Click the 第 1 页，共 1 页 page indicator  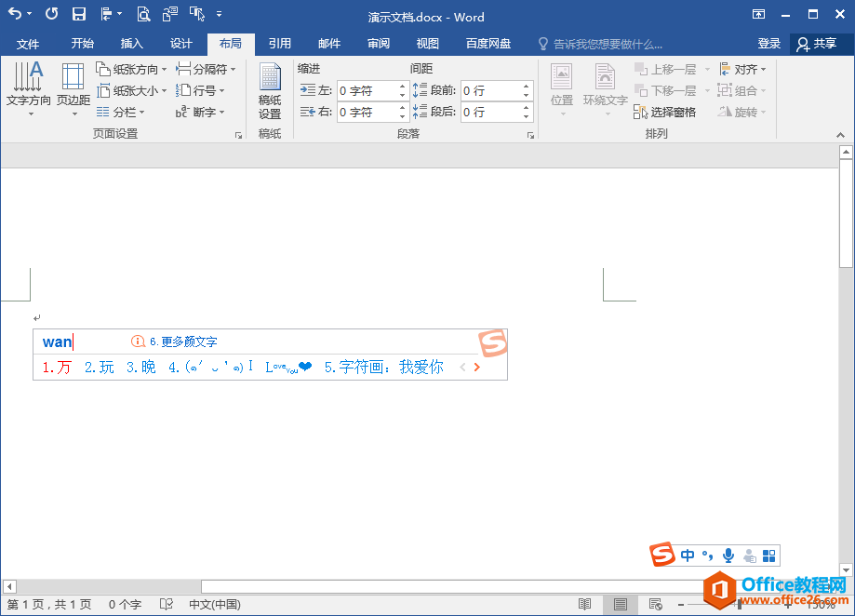click(49, 604)
